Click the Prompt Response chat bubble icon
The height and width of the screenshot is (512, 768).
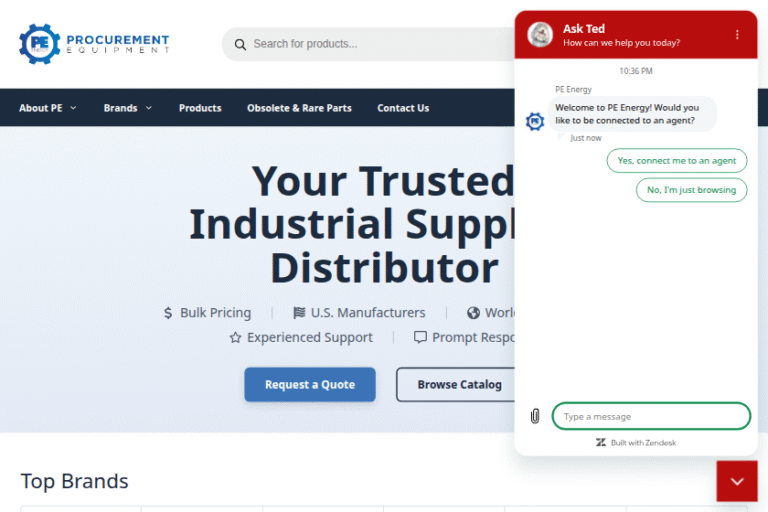point(420,338)
